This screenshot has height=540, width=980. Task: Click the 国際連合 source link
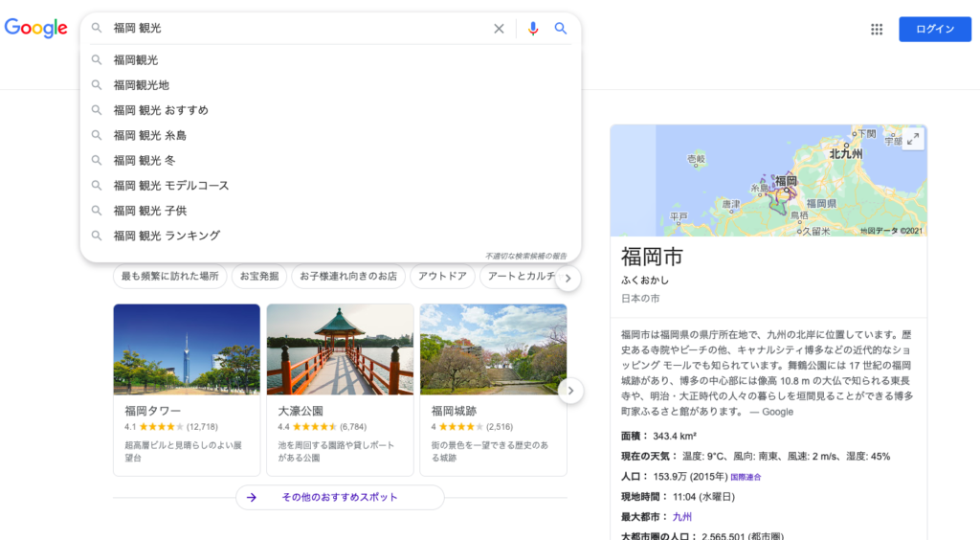coord(746,477)
